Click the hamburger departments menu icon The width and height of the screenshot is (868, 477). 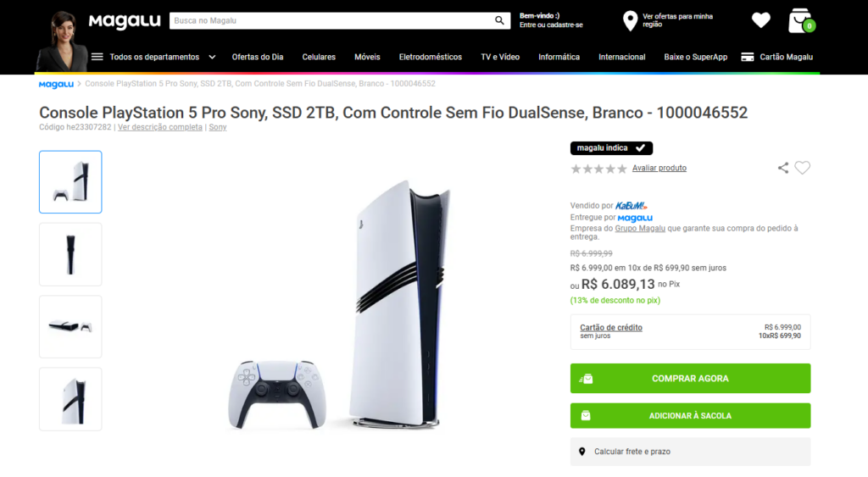pos(97,57)
